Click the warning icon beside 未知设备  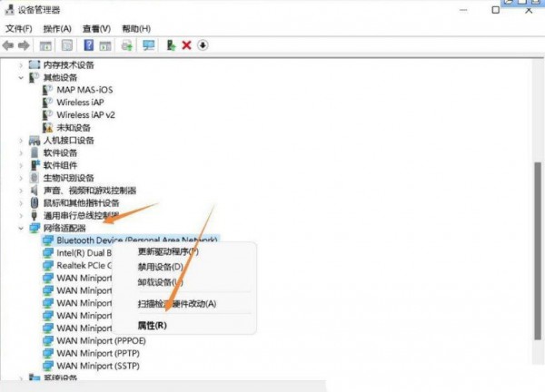(x=47, y=127)
